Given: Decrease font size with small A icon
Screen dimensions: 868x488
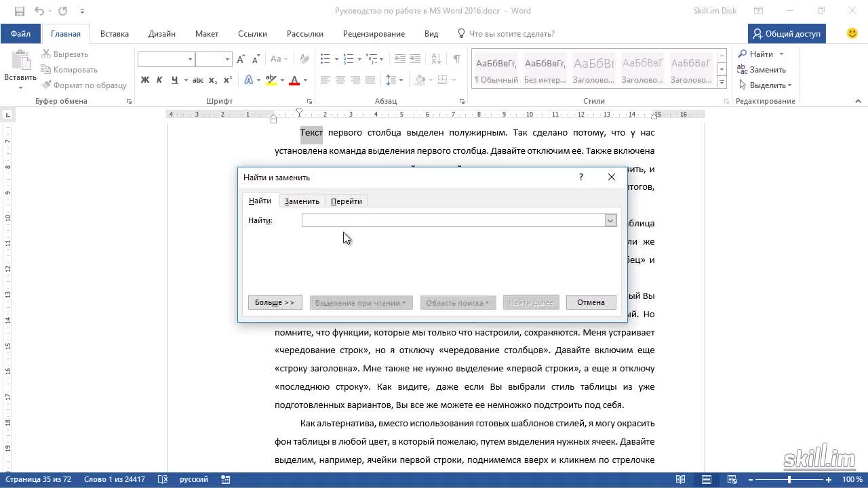Looking at the screenshot, I should (254, 60).
